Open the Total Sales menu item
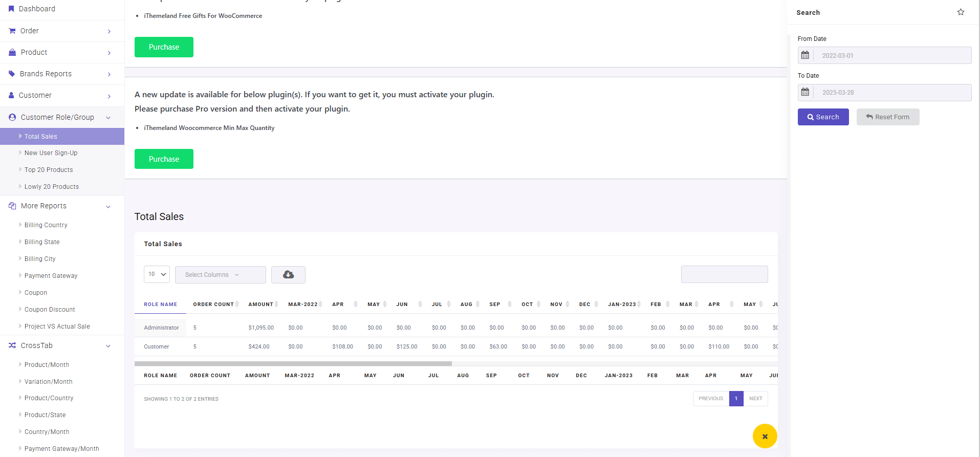980x457 pixels. [x=62, y=136]
